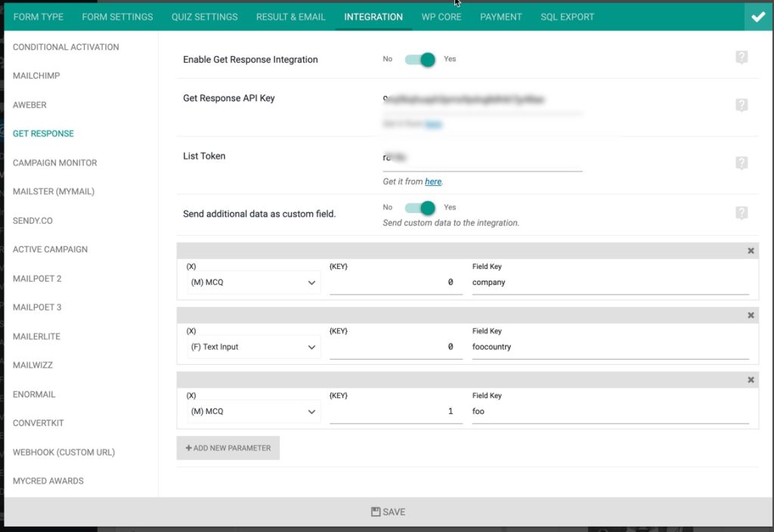
Task: Remove the company parameter row
Action: coord(751,250)
